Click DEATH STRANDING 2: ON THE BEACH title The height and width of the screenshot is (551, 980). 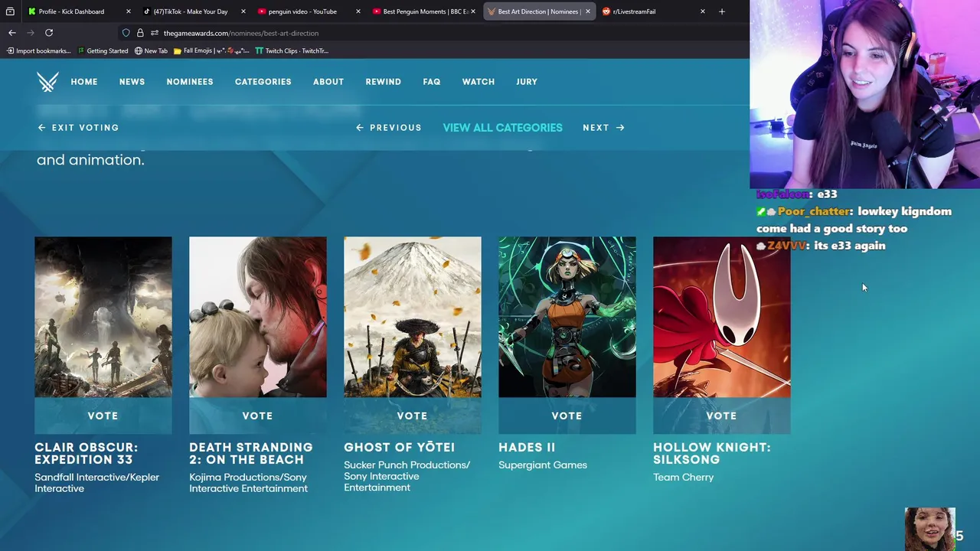(251, 453)
